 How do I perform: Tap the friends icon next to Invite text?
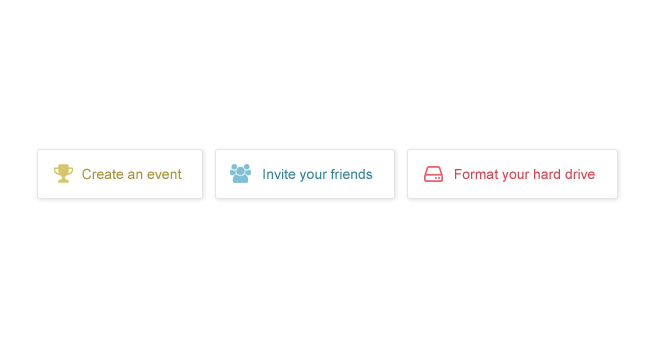pos(240,173)
